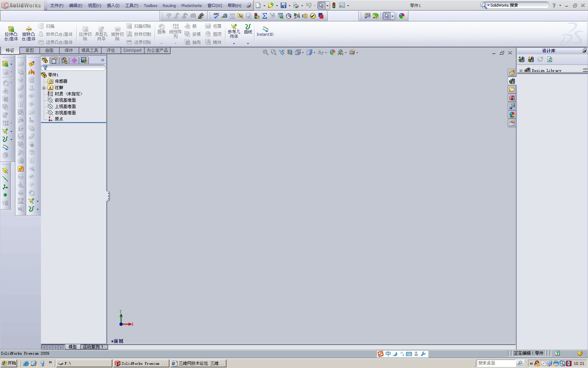Viewport: 588px width, 368px height.
Task: Click the Section View icon in the view toolbar
Action: tap(290, 52)
